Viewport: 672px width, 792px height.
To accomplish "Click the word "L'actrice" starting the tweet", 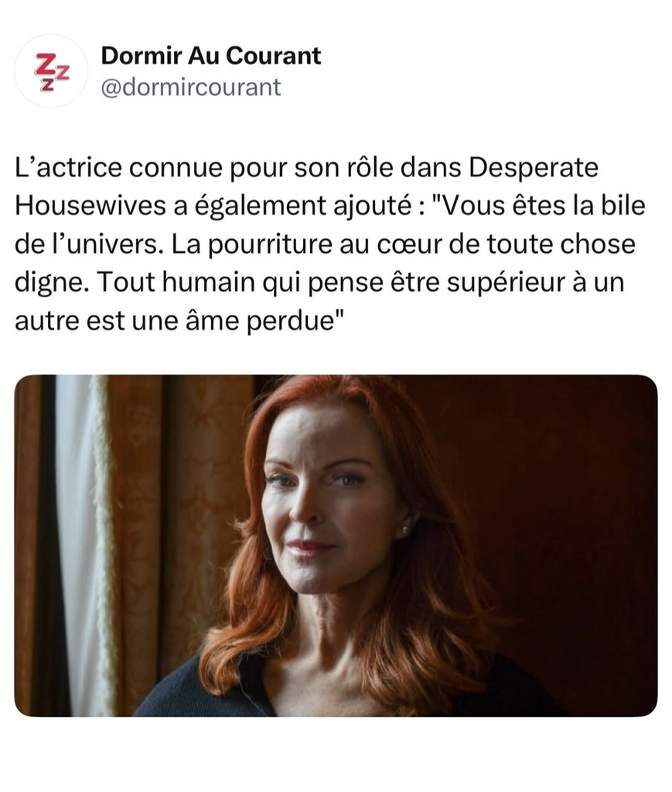I will tap(68, 168).
